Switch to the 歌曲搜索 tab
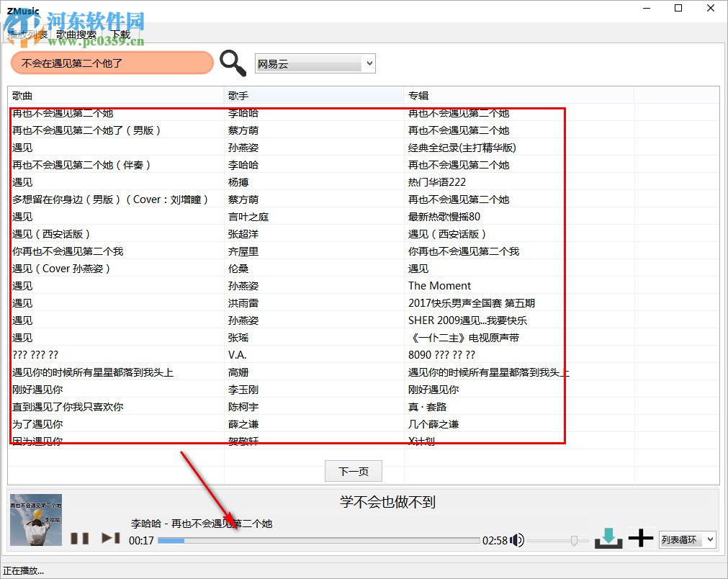The height and width of the screenshot is (579, 728). click(75, 34)
